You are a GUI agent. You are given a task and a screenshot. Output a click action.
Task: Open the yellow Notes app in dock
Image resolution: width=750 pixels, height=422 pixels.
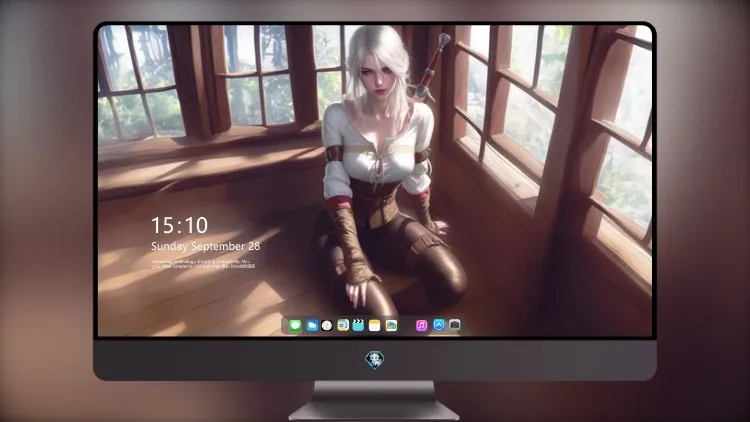[375, 326]
